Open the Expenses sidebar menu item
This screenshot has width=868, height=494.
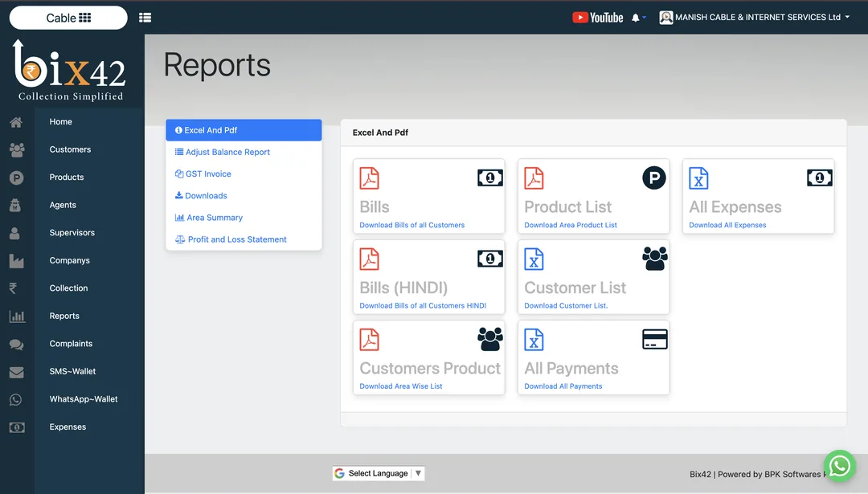(68, 427)
